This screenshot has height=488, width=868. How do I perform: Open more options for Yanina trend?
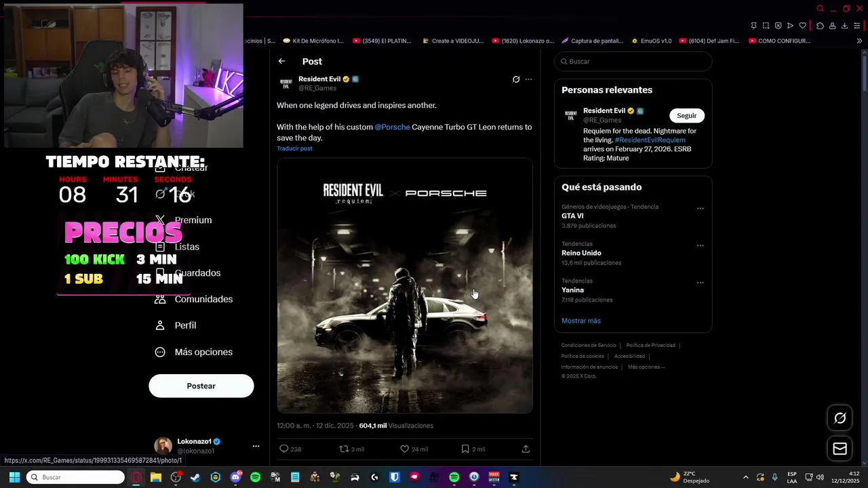701,283
